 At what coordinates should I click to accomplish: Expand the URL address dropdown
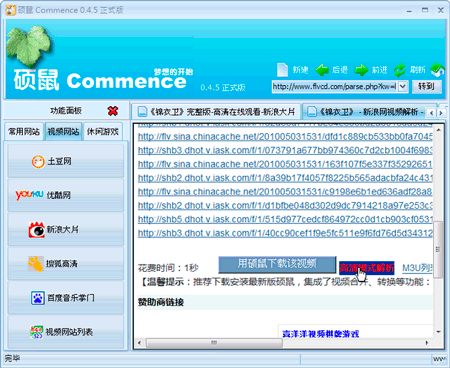(x=403, y=87)
